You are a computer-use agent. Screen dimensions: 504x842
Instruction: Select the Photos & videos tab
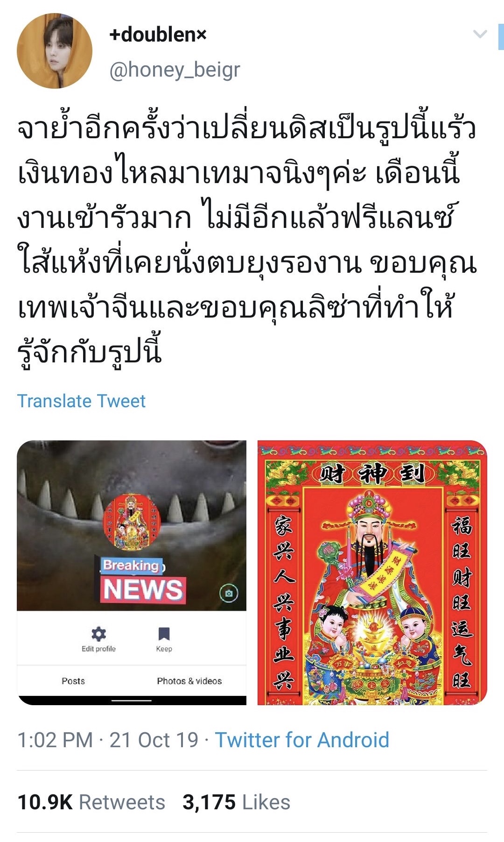click(x=189, y=681)
